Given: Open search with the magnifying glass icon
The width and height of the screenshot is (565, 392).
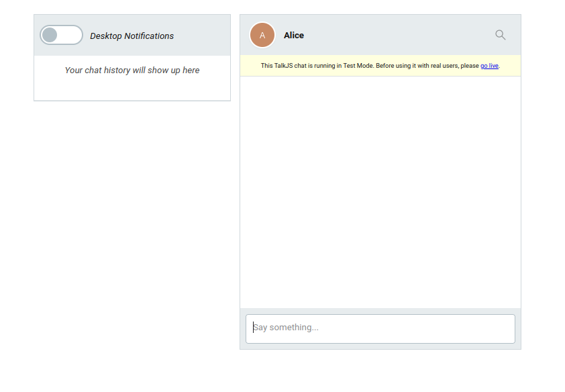Looking at the screenshot, I should point(500,35).
